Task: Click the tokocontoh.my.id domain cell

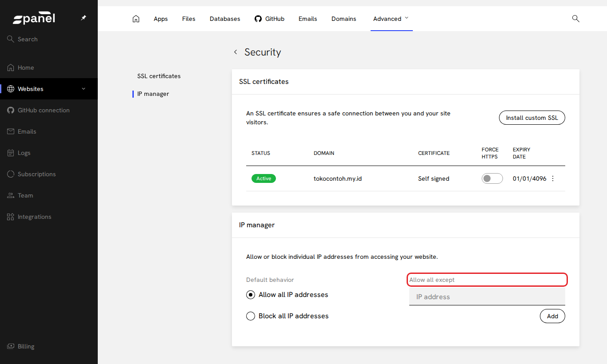Action: click(x=338, y=178)
